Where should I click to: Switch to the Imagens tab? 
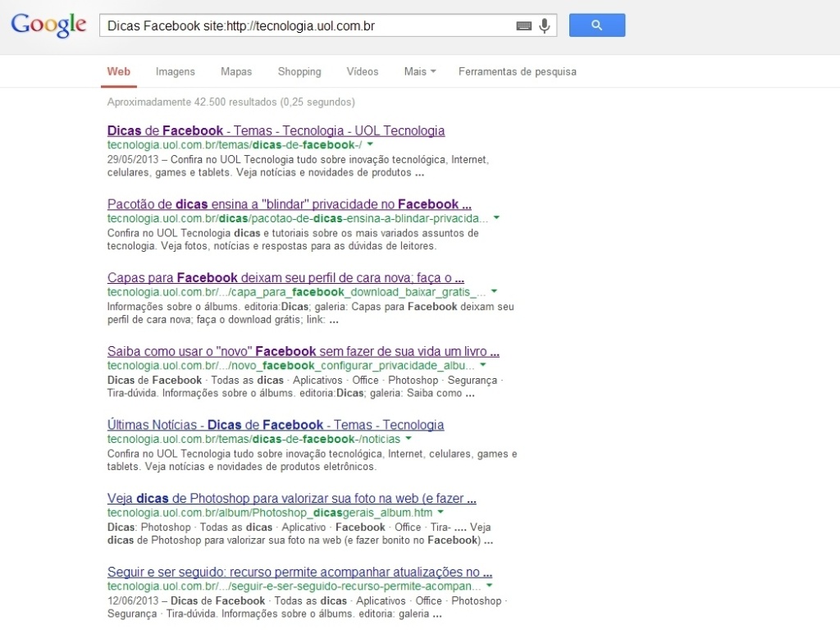(175, 72)
